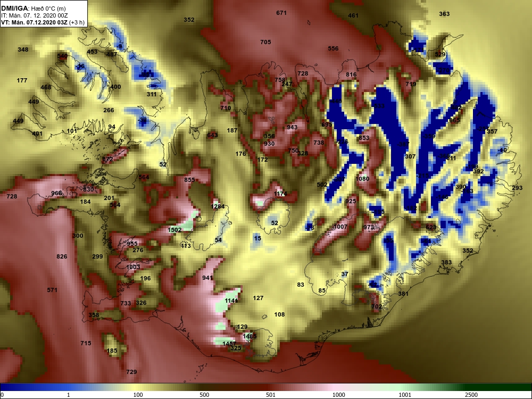Click the map value 941
This screenshot has width=532, height=399.
207,278
